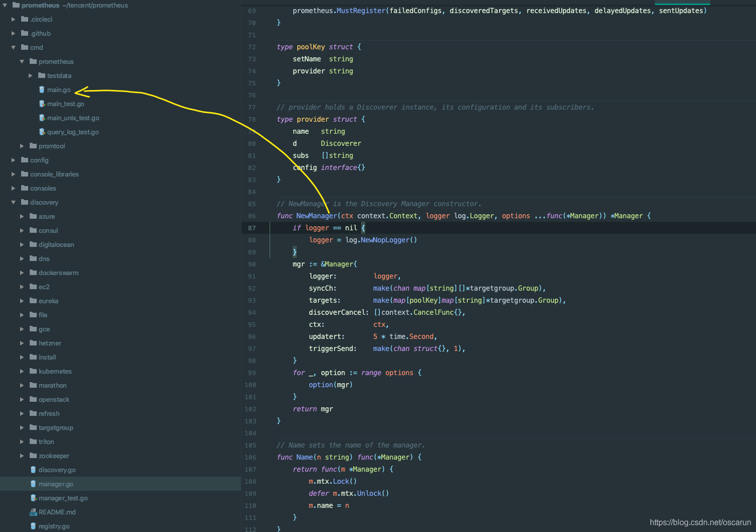The width and height of the screenshot is (756, 532).
Task: Select the refresh folder label
Action: [x=49, y=413]
